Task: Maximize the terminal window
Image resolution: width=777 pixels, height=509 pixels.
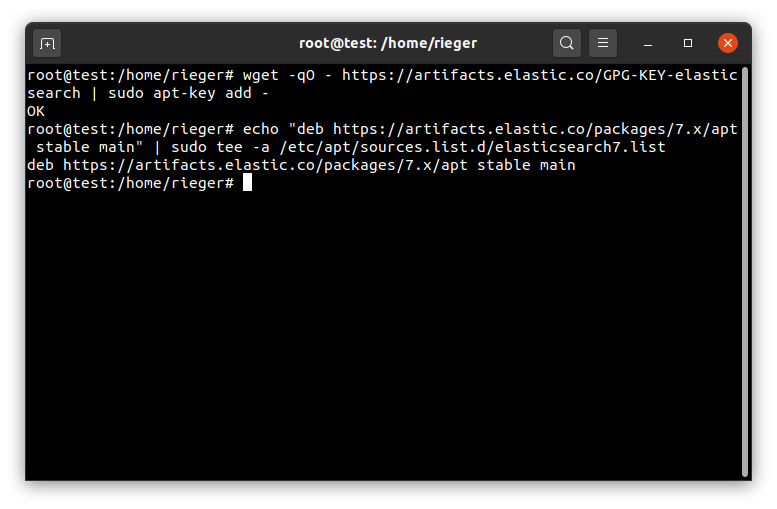Action: (x=688, y=43)
